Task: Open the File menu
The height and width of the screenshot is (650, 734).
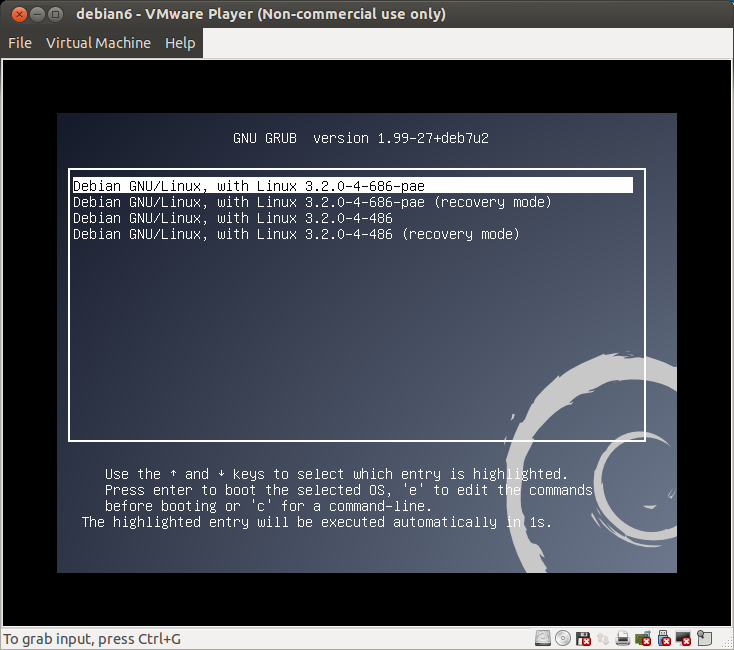Action: coord(20,43)
